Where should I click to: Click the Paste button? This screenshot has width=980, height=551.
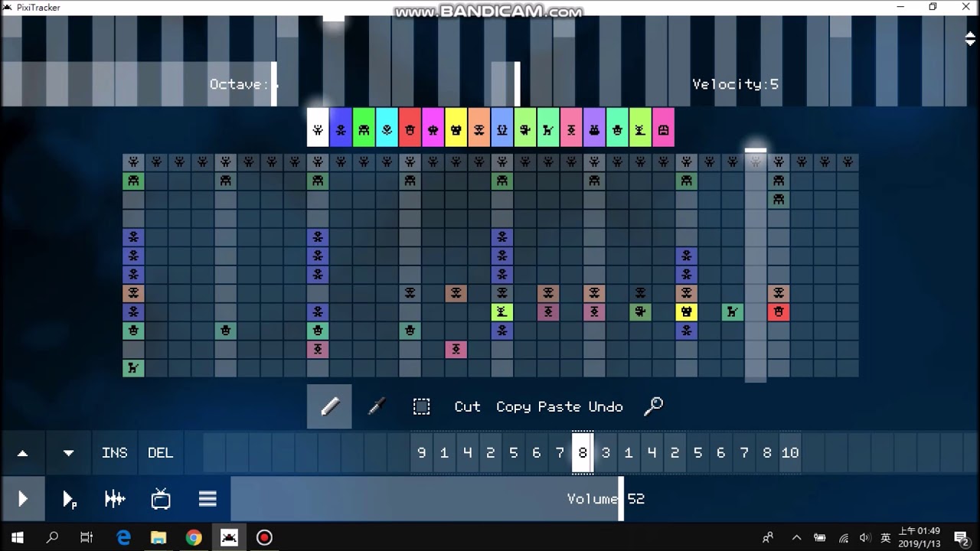click(x=559, y=406)
